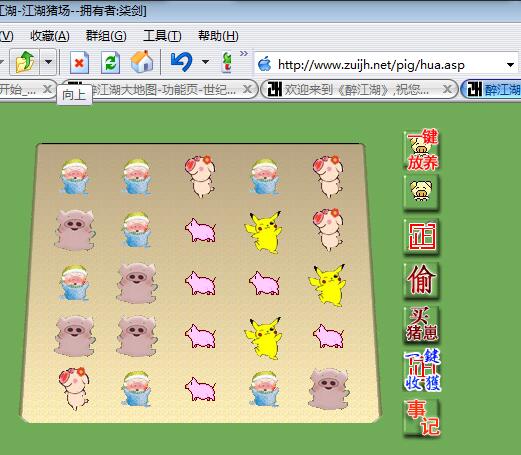Viewport: 521px width, 455px height.
Task: Open the 群组(G) groups menu
Action: click(106, 36)
